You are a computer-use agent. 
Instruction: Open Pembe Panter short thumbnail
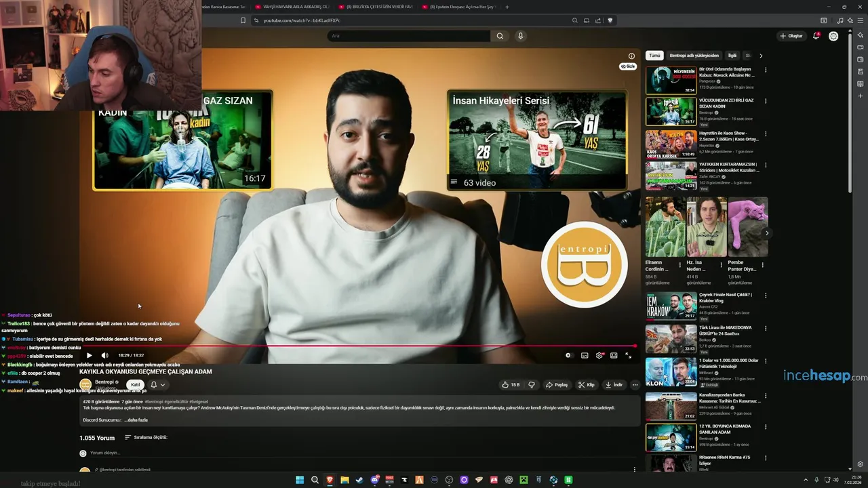click(x=747, y=227)
